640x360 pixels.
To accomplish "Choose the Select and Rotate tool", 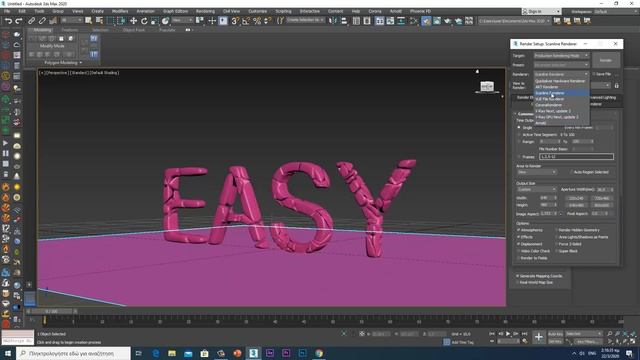I will point(144,21).
